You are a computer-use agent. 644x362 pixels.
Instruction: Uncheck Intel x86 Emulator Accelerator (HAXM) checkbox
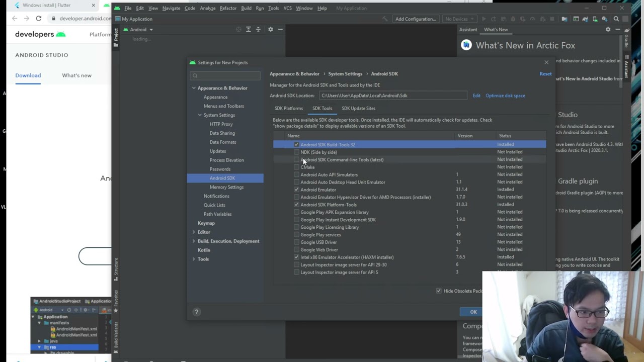(296, 257)
